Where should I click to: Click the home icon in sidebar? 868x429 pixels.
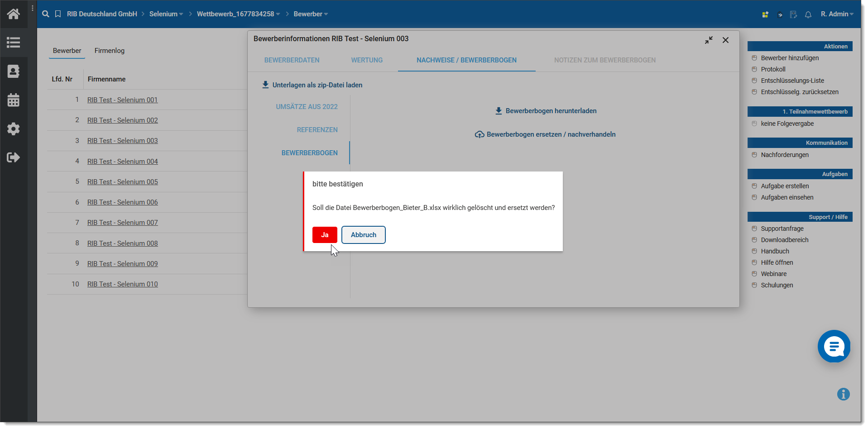(13, 14)
